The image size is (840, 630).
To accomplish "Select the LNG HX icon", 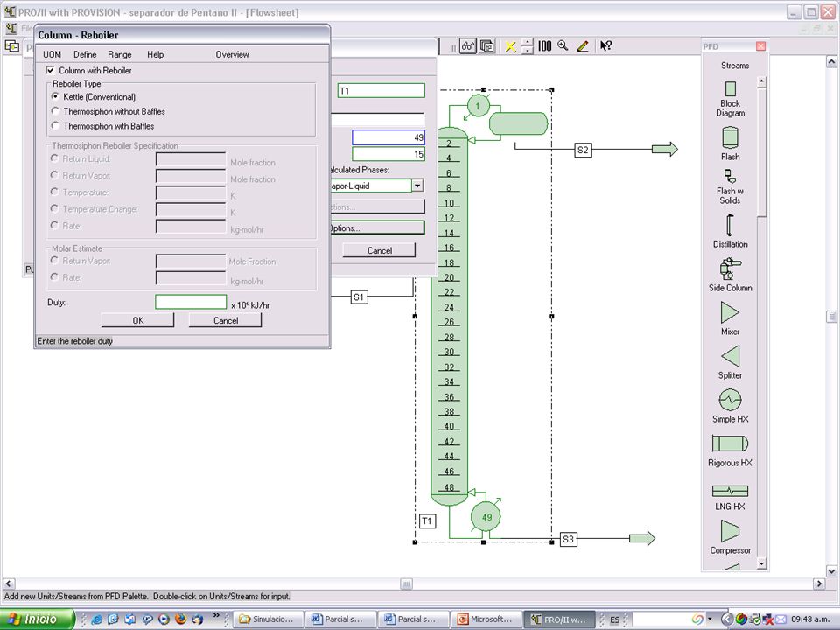I will [730, 491].
